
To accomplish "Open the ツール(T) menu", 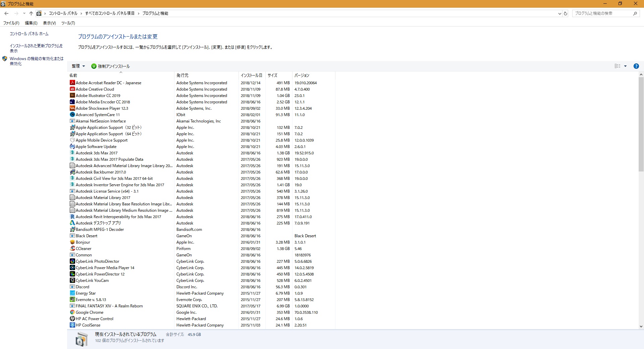I will (x=68, y=23).
